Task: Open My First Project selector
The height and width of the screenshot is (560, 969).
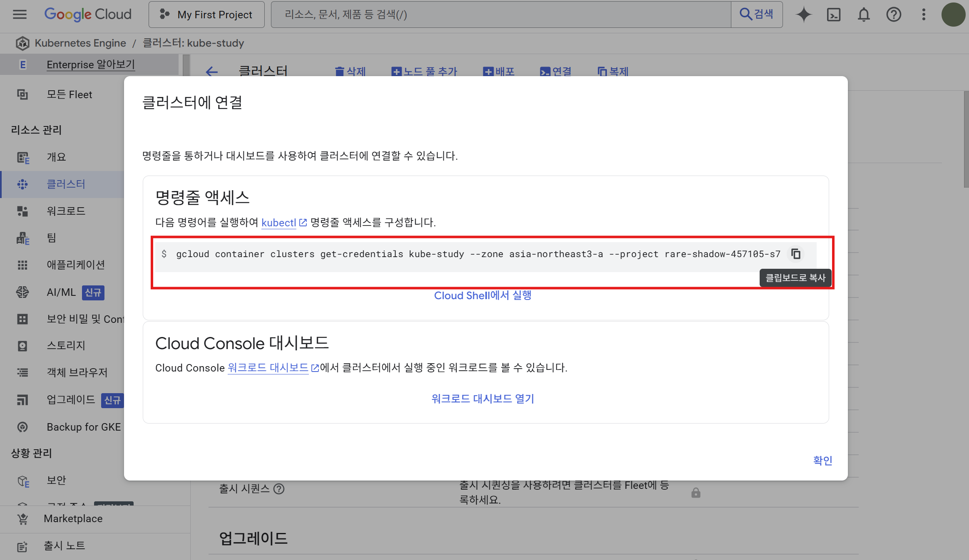Action: tap(206, 15)
